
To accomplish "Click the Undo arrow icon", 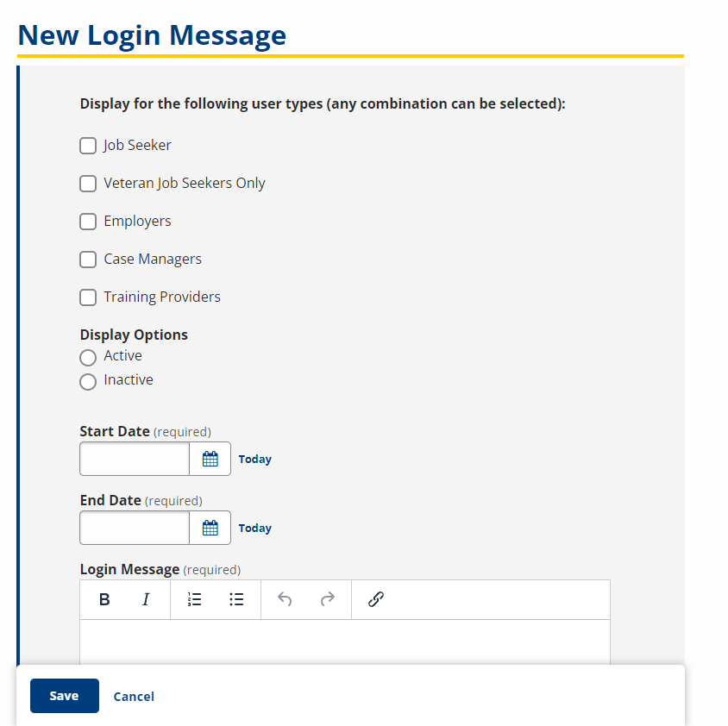I will [x=285, y=599].
